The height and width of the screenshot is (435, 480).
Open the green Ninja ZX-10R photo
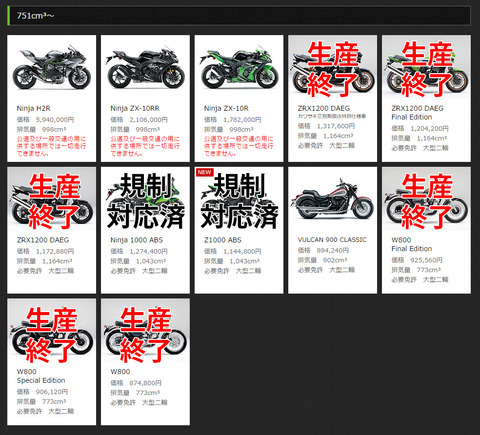point(239,68)
